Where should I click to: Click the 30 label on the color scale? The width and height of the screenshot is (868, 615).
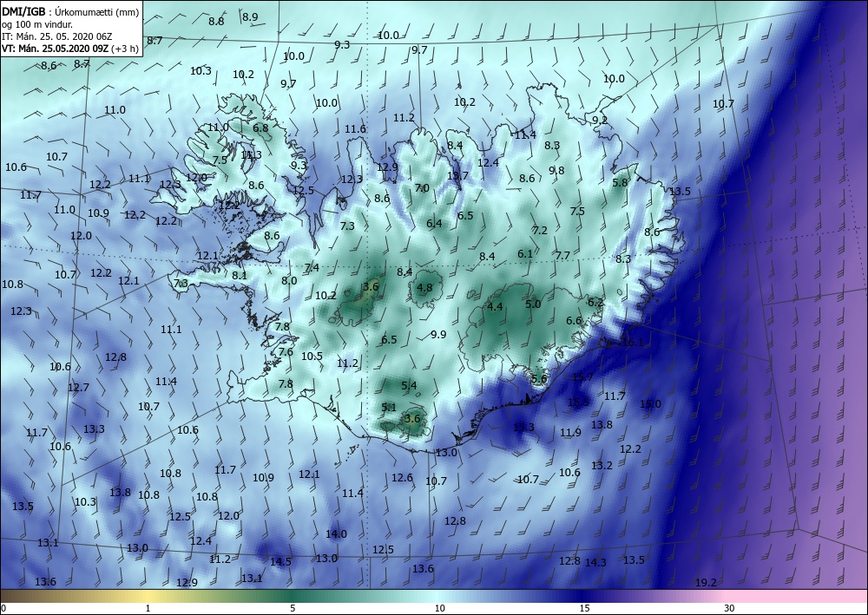[729, 608]
